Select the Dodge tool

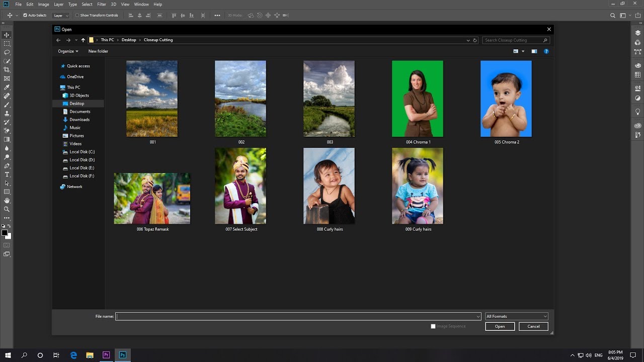7,157
